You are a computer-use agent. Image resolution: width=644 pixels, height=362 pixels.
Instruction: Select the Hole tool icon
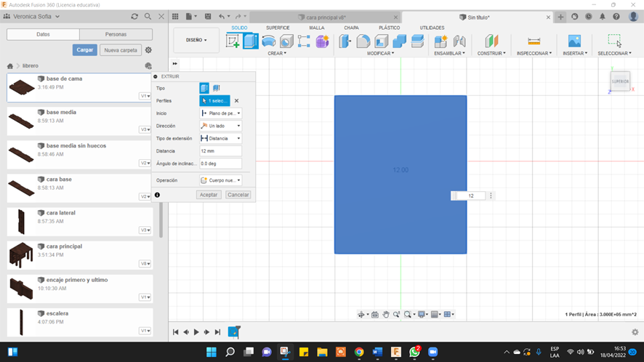(x=286, y=41)
